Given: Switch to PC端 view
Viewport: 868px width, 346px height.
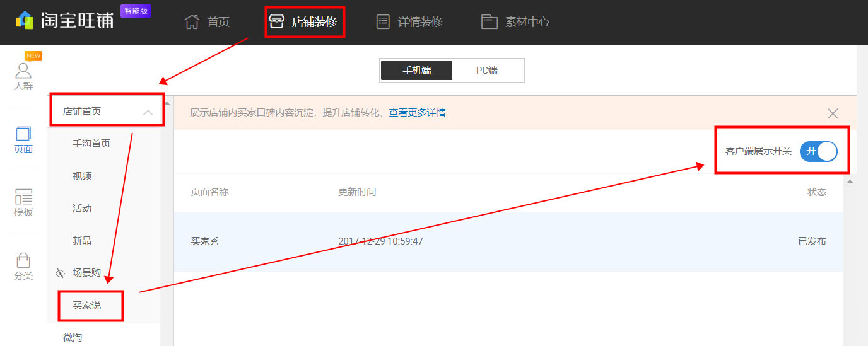Looking at the screenshot, I should tap(487, 71).
